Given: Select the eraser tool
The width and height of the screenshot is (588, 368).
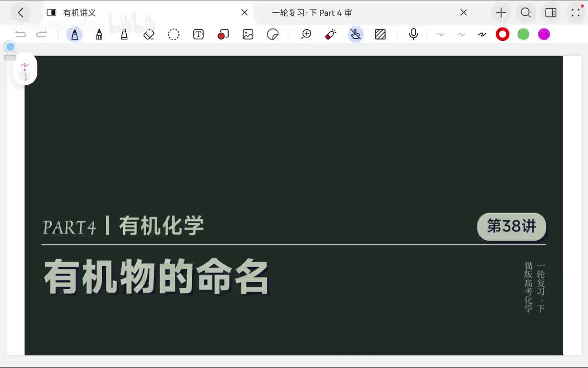Looking at the screenshot, I should pyautogui.click(x=149, y=34).
